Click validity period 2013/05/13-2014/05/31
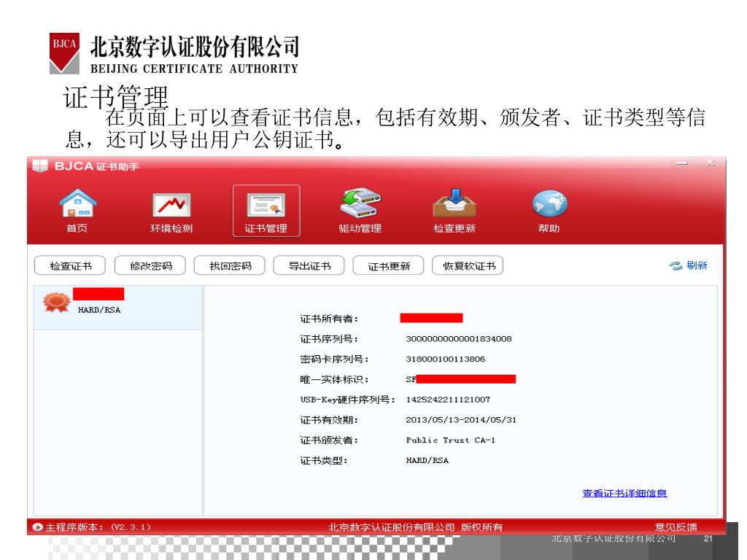 pyautogui.click(x=461, y=419)
